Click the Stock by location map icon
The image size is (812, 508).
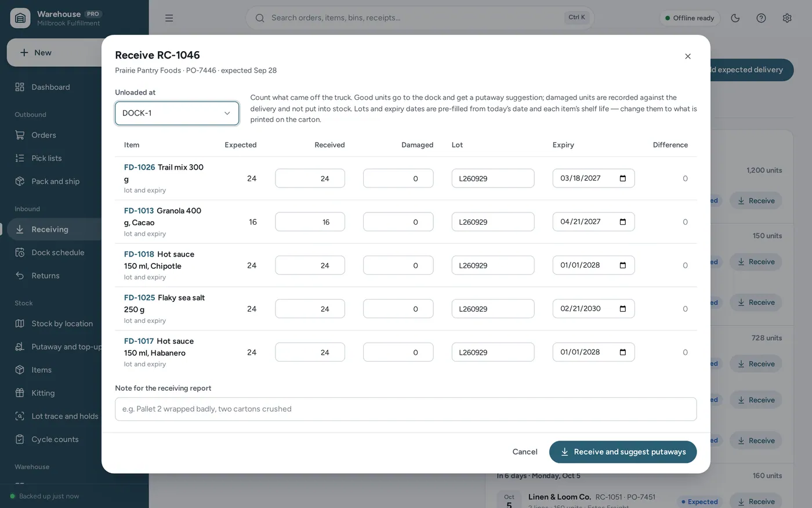[20, 324]
